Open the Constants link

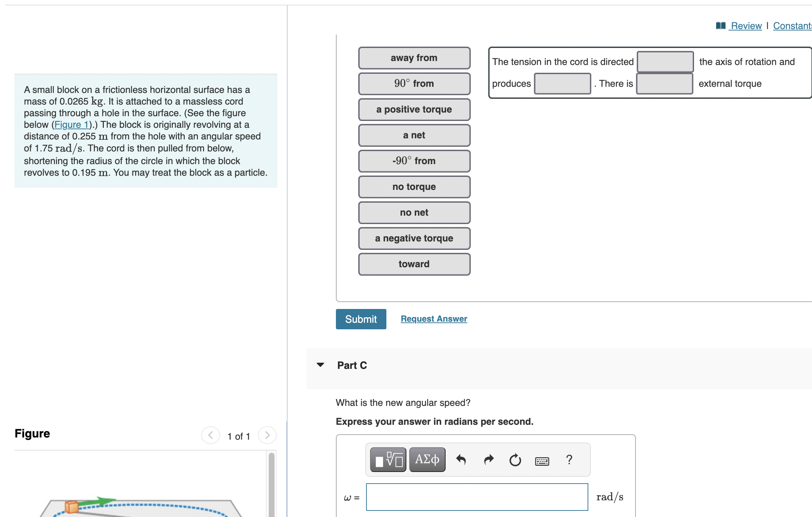[x=792, y=26]
